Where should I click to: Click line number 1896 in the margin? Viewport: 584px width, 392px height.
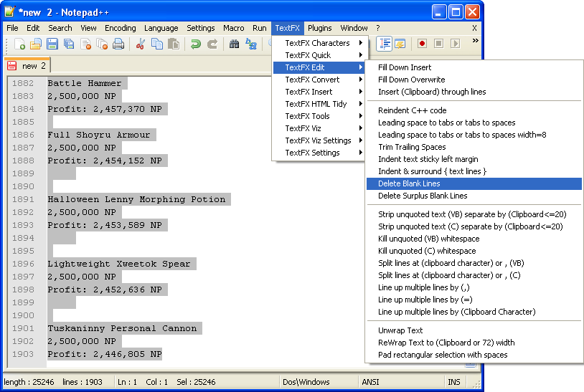[x=23, y=264]
